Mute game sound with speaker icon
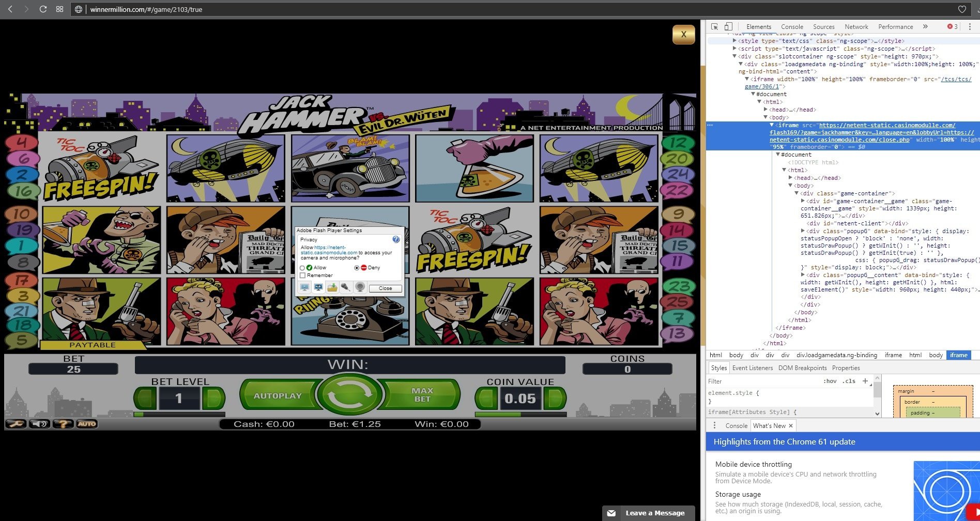980x521 pixels. click(x=39, y=424)
